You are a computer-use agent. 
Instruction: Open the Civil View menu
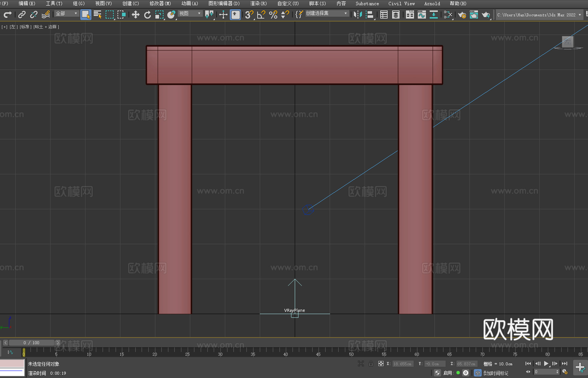401,3
